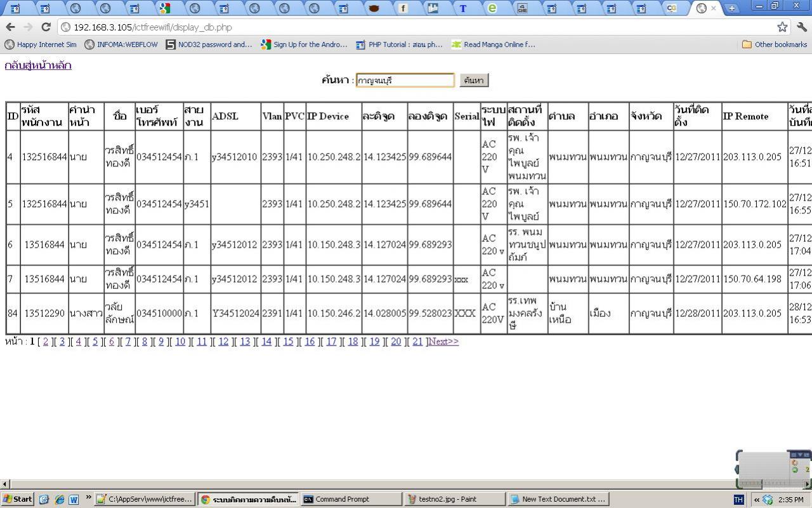The image size is (812, 508).
Task: Bookmark this page with the star icon
Action: (782, 27)
